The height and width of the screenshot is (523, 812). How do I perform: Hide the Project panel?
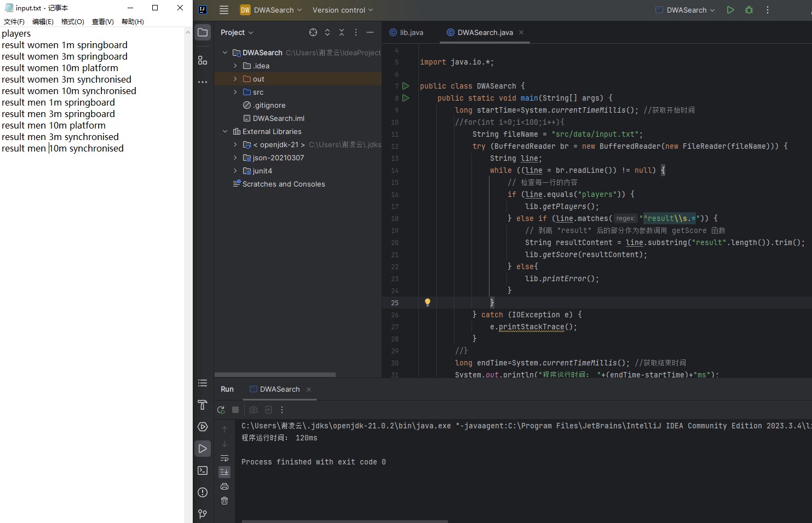point(370,32)
